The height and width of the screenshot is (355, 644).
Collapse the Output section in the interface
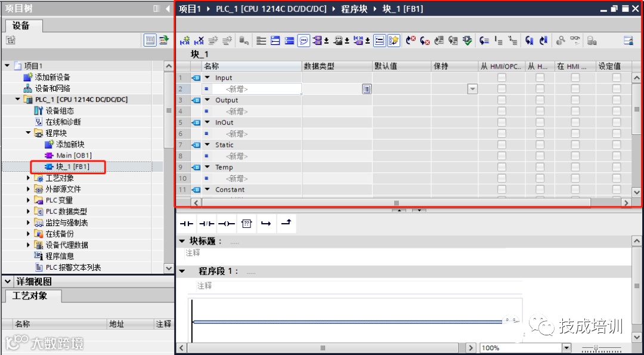click(208, 100)
